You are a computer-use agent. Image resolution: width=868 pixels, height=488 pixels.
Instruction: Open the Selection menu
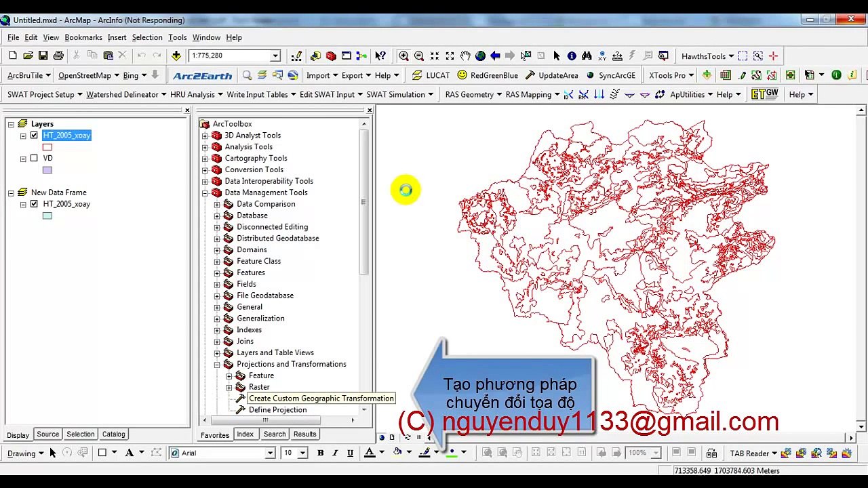click(x=147, y=37)
